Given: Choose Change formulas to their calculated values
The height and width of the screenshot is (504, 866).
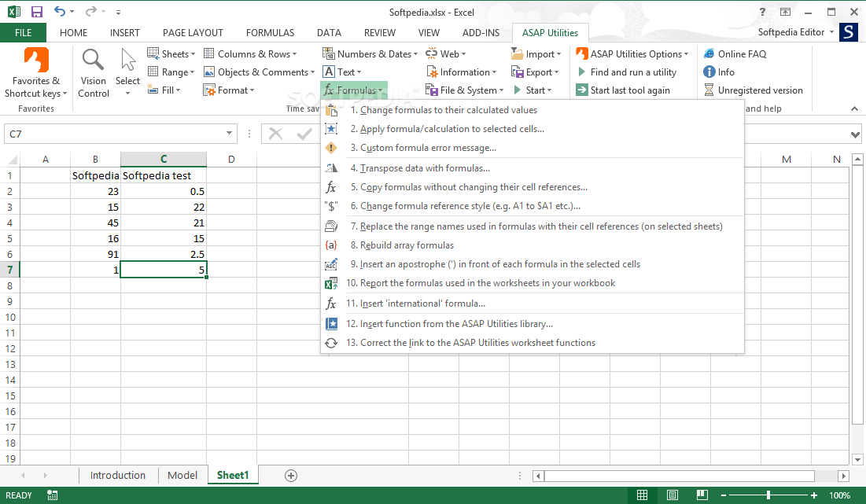Looking at the screenshot, I should coord(532,110).
